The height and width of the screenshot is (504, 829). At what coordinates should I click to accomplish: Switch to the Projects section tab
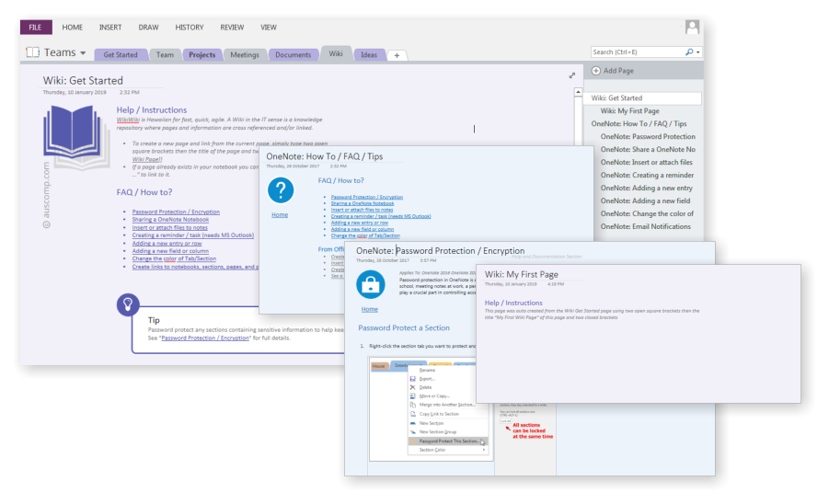point(202,54)
